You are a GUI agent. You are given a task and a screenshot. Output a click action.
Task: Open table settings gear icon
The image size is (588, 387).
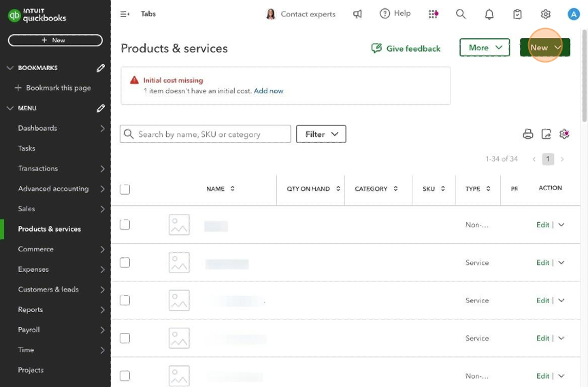click(564, 134)
